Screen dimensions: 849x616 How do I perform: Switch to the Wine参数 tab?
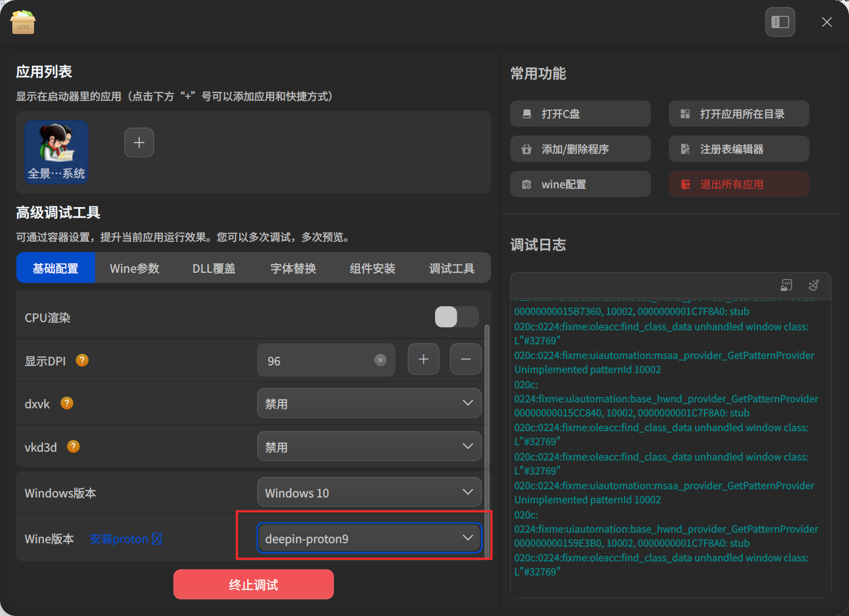(134, 268)
